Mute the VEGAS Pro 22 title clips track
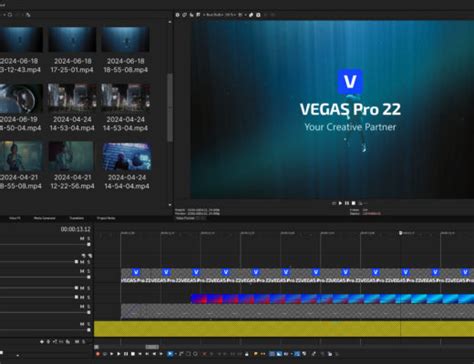Screen dimensions: 474x364 pyautogui.click(x=82, y=271)
